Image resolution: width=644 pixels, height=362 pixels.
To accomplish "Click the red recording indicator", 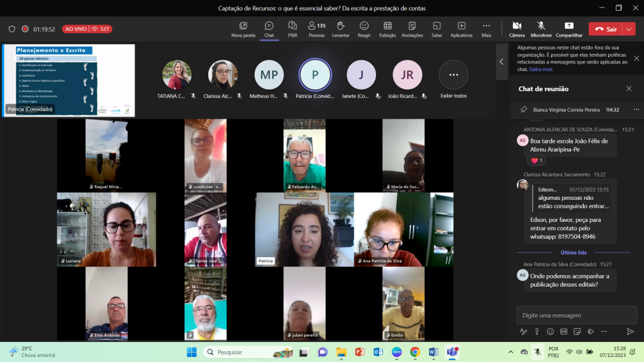I will click(25, 29).
